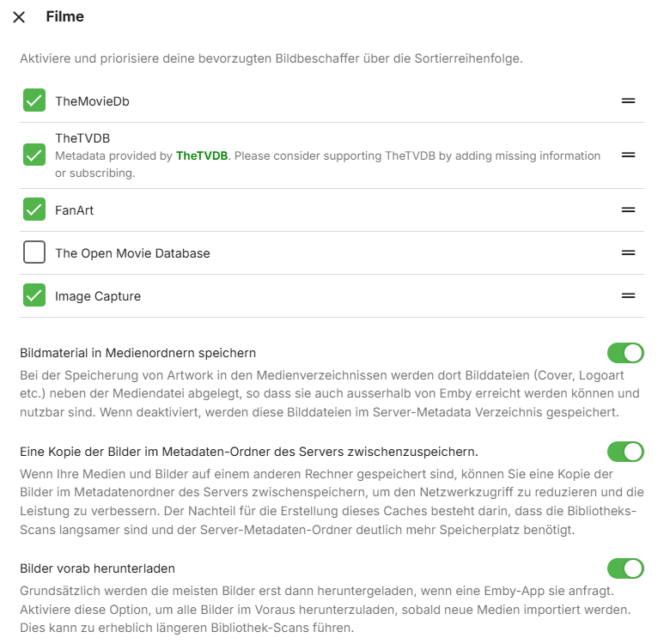
Task: Disable the FanArt checkbox
Action: (34, 210)
